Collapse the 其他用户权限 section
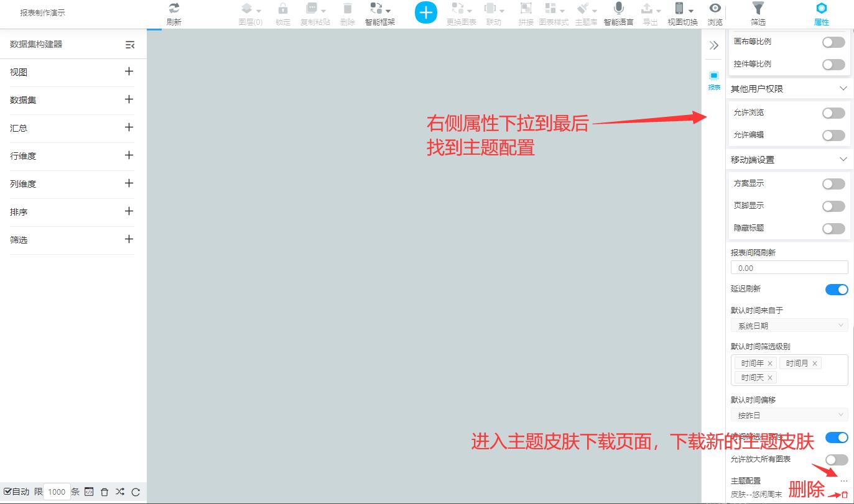Viewport: 854px width, 504px height. [x=843, y=88]
